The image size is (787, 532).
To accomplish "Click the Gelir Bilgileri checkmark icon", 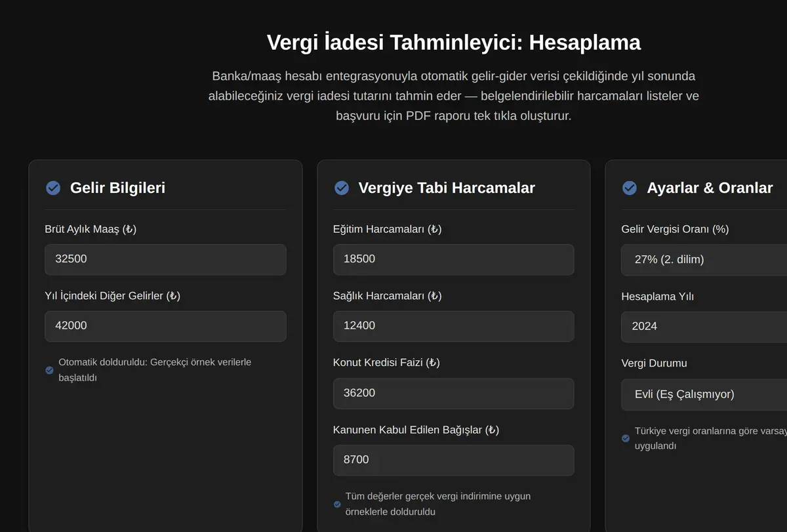I will 53,188.
